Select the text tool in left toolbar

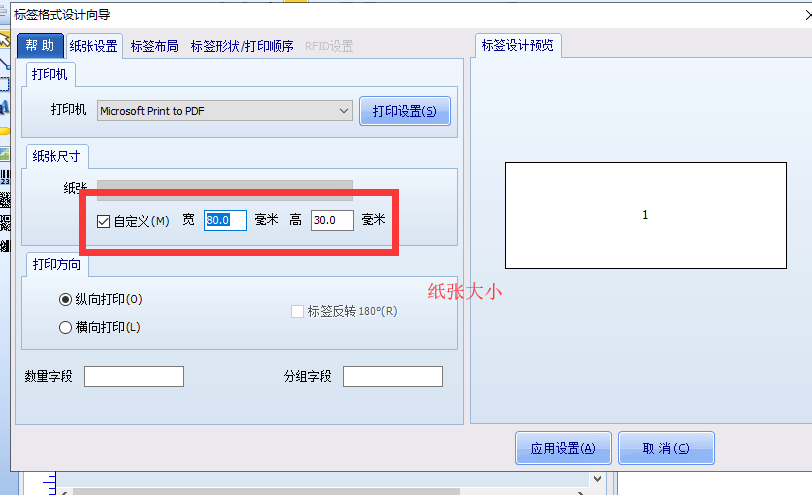click(x=4, y=106)
